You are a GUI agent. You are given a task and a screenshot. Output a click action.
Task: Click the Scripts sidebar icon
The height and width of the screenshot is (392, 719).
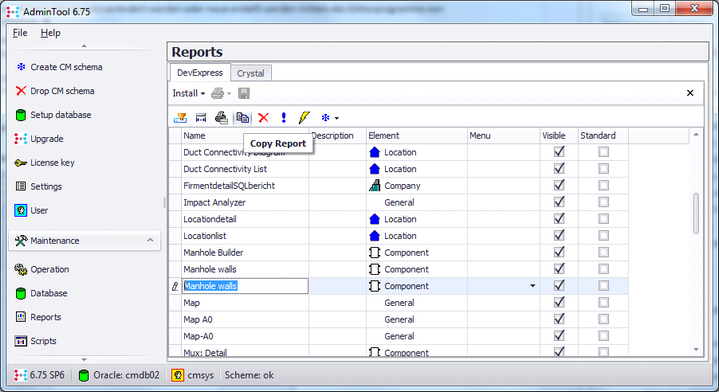pyautogui.click(x=21, y=341)
